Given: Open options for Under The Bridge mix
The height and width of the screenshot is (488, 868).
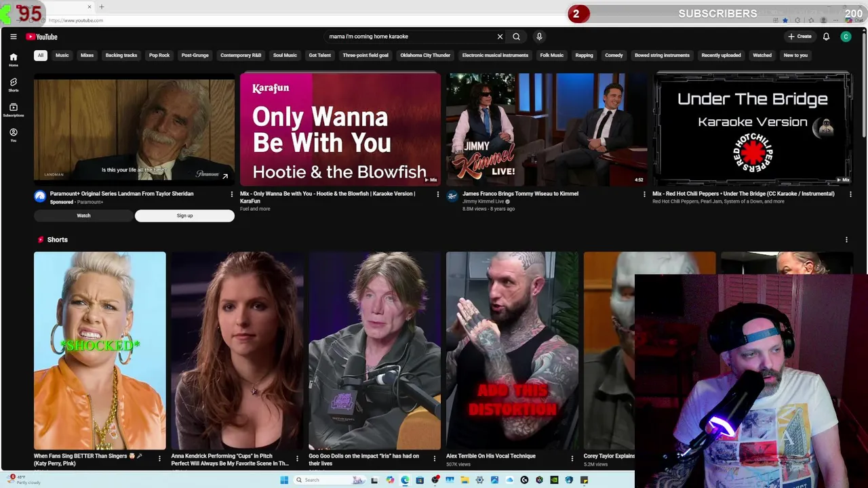Looking at the screenshot, I should point(850,194).
